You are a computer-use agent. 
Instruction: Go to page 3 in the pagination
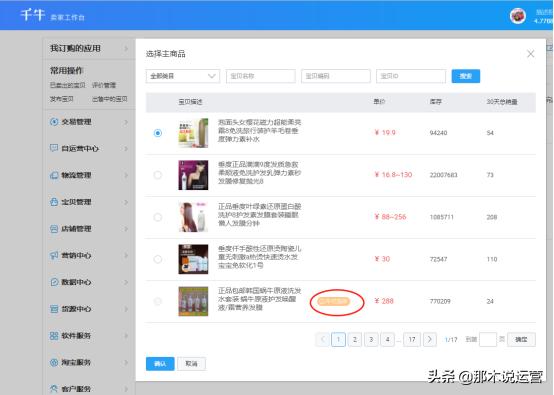click(371, 340)
